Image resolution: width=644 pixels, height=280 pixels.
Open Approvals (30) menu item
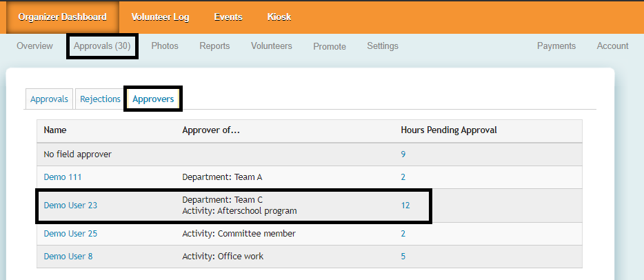pyautogui.click(x=103, y=46)
